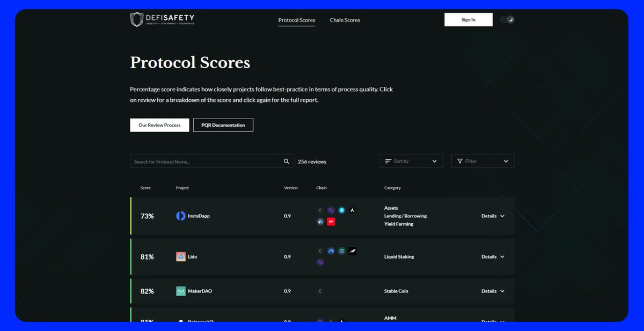The height and width of the screenshot is (331, 644).
Task: Click the Chain column header
Action: click(x=321, y=188)
